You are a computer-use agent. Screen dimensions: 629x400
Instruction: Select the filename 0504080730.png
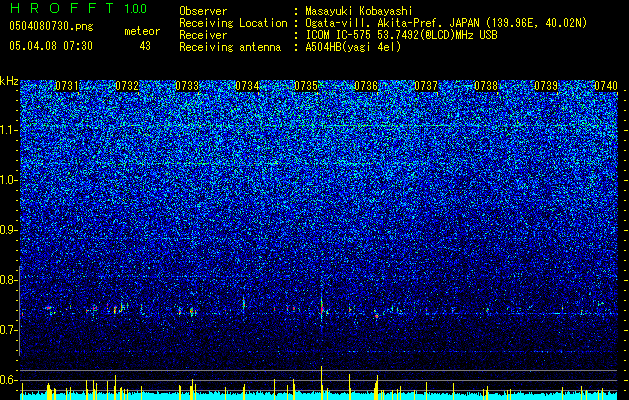click(51, 26)
